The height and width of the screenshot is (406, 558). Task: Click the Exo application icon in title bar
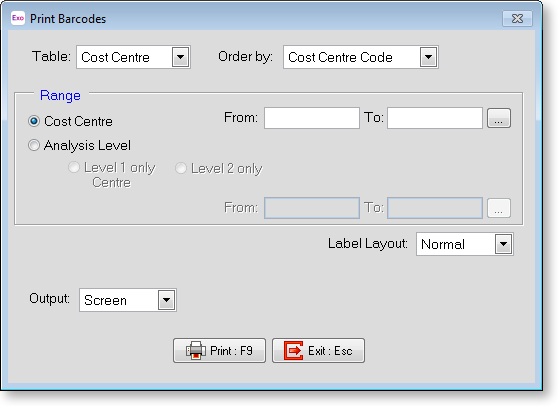(18, 18)
